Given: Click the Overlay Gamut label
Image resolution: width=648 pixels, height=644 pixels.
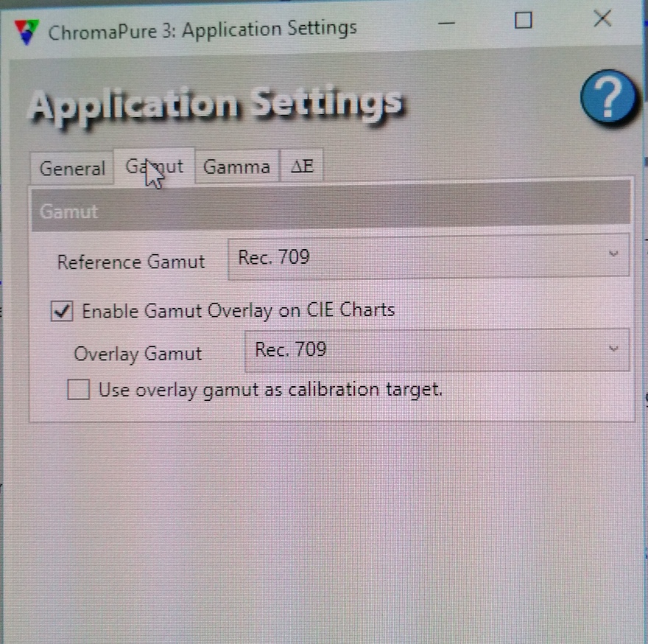Looking at the screenshot, I should (138, 354).
